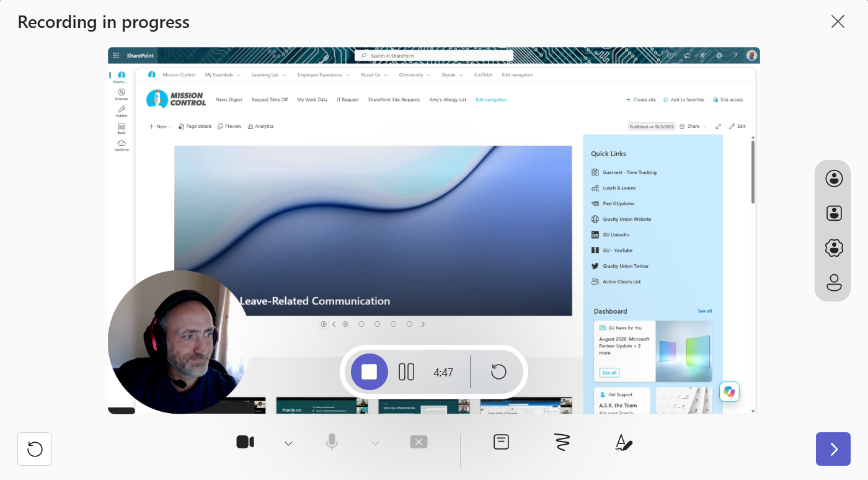Open the notes/teleprompter icon
The height and width of the screenshot is (480, 868).
tap(501, 442)
